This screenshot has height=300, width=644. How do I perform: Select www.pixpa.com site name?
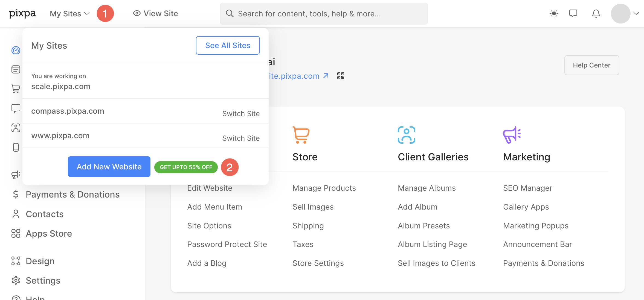[60, 136]
